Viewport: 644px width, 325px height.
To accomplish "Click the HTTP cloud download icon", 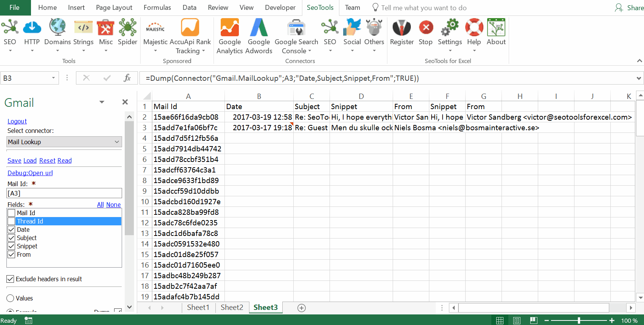I will click(x=32, y=28).
